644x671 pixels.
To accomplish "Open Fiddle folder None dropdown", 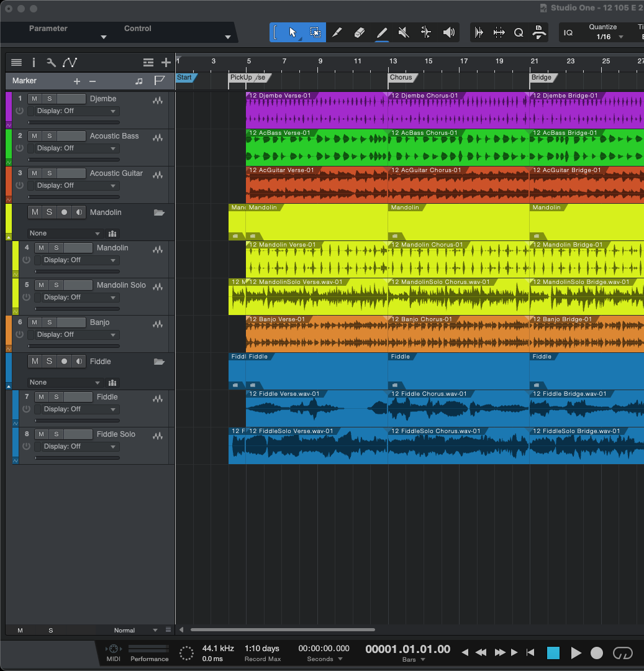I will (65, 383).
